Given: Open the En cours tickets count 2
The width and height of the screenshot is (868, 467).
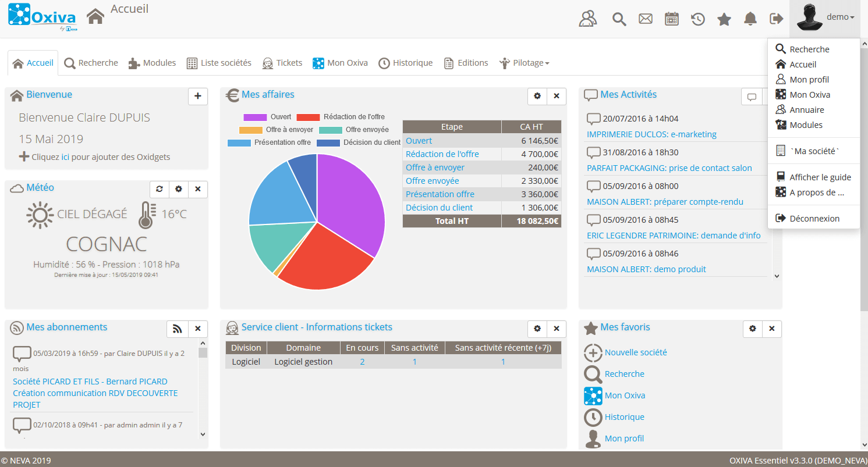Looking at the screenshot, I should [x=362, y=362].
